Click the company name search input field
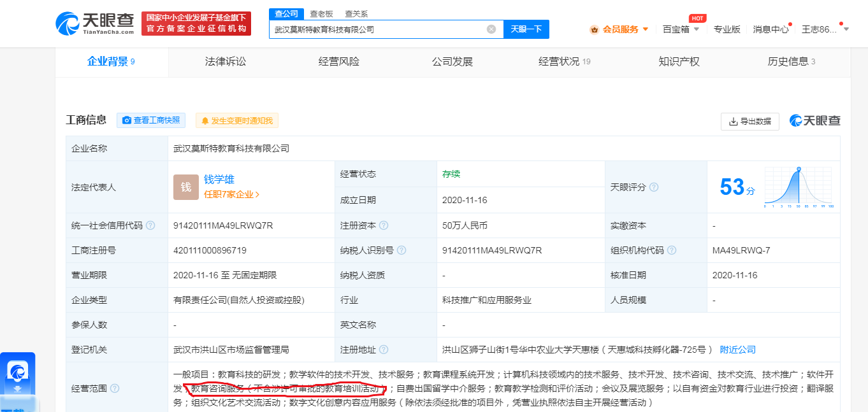The image size is (868, 412). point(379,29)
